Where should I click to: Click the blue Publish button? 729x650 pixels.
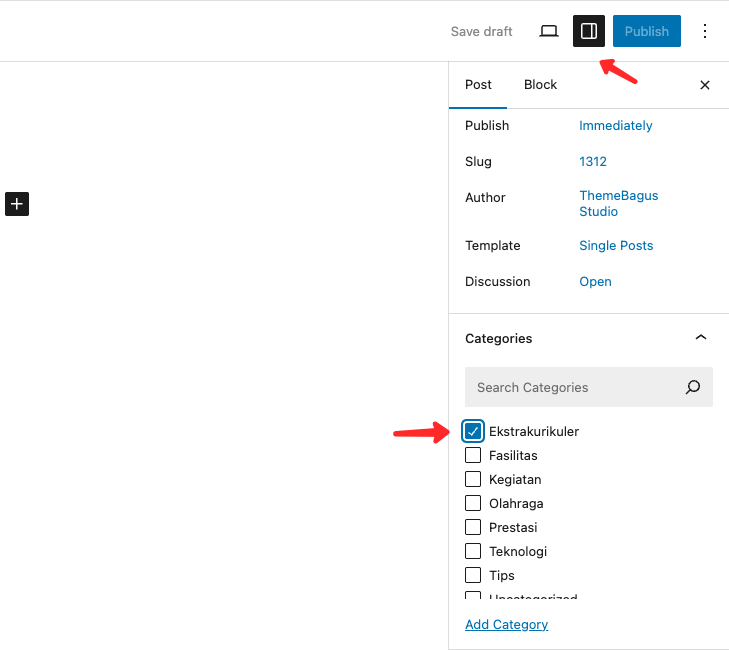(x=647, y=31)
